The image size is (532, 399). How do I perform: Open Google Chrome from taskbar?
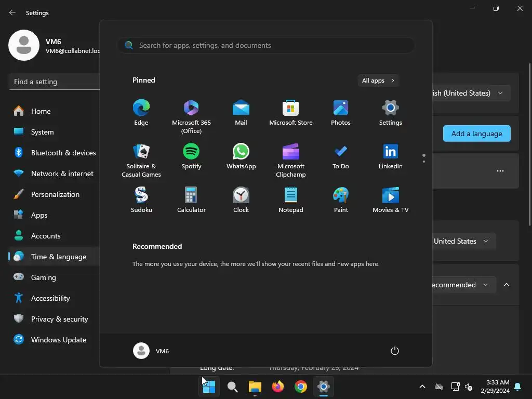click(301, 387)
